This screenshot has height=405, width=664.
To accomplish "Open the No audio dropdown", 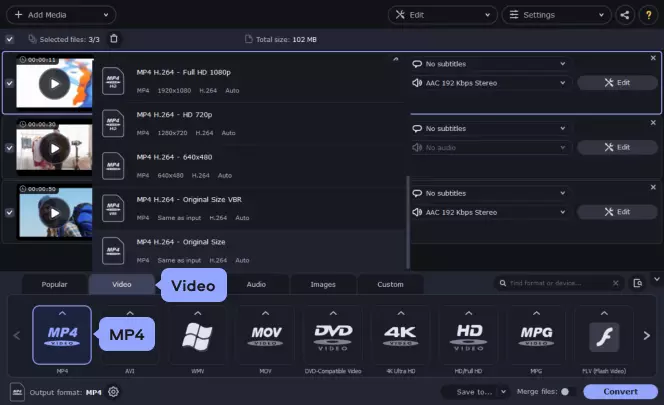I will 489,147.
